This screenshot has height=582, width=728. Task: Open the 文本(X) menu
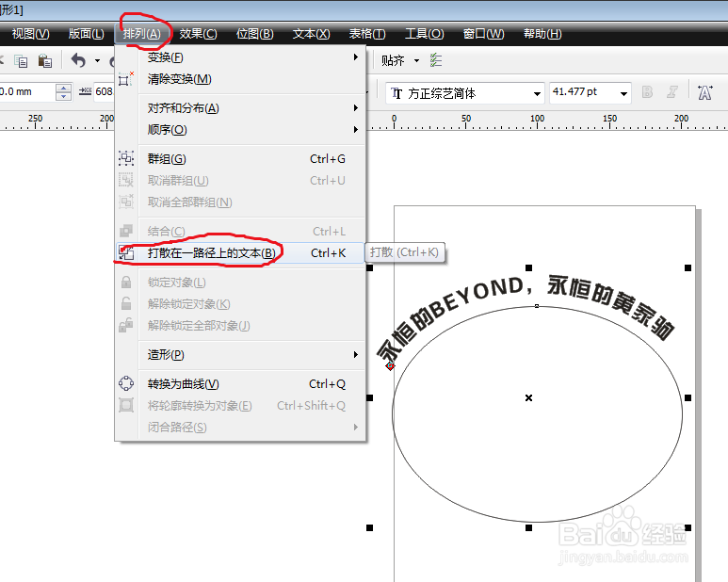click(311, 34)
